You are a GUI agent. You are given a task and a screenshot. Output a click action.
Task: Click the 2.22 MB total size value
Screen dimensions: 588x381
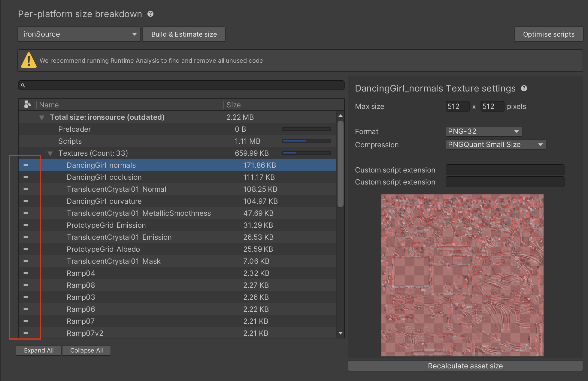click(240, 117)
